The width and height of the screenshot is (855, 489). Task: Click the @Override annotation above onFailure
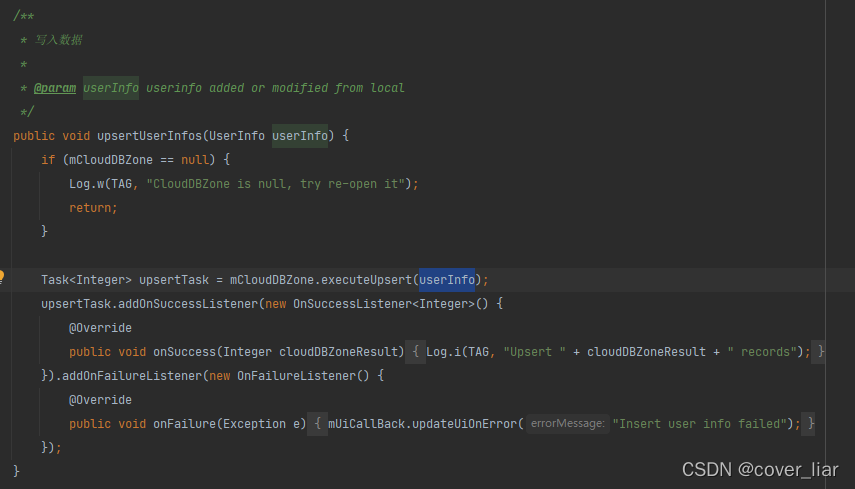[x=100, y=400]
